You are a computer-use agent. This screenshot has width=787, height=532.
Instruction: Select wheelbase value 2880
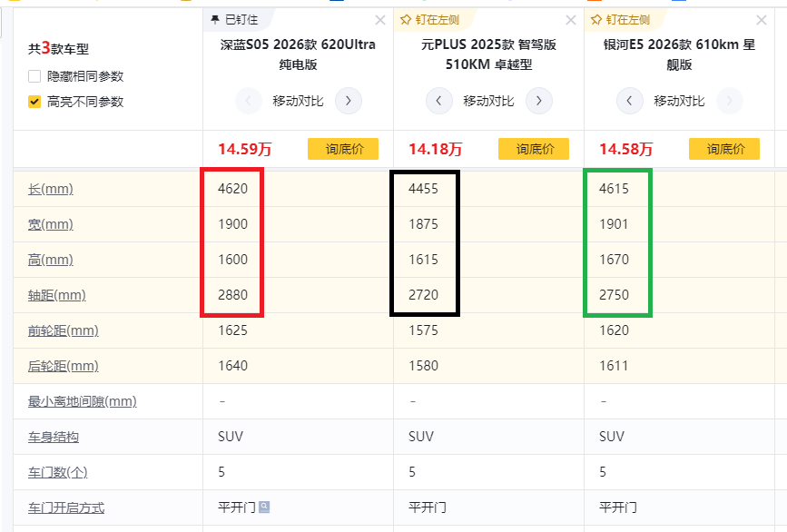pos(233,295)
